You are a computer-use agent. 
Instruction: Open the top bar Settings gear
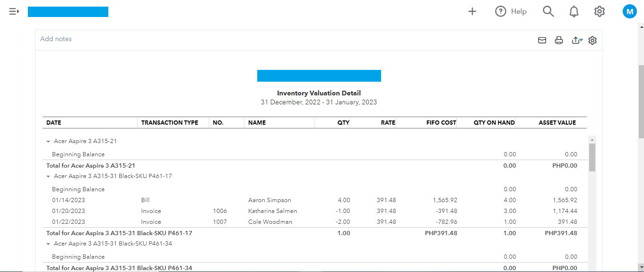click(600, 11)
